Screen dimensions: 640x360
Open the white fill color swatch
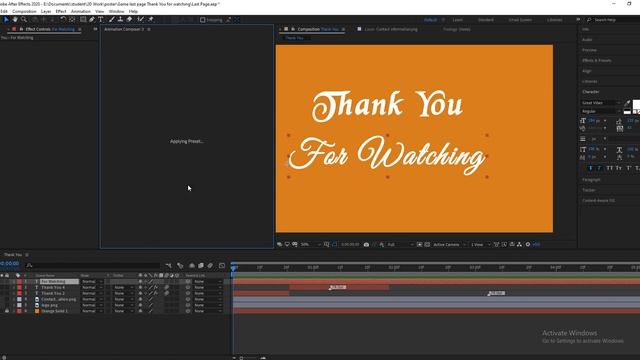(636, 104)
